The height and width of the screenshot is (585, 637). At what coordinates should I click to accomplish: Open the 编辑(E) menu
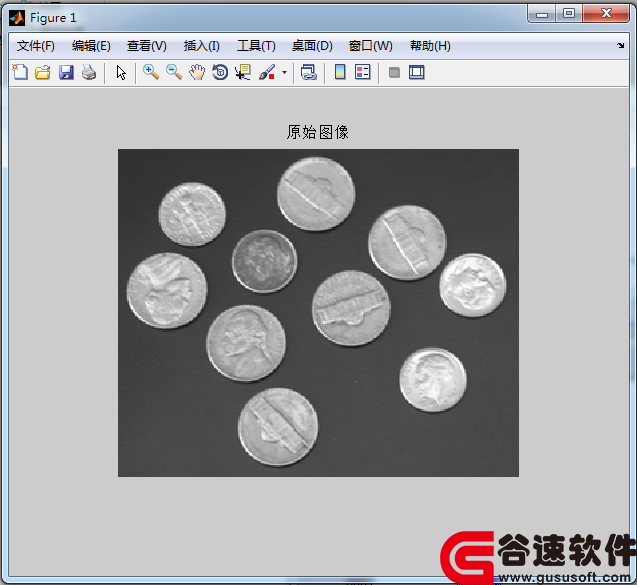(91, 46)
